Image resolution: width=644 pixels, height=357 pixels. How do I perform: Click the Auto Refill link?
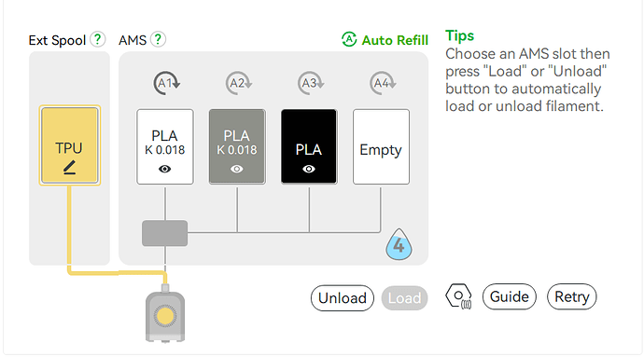coord(385,40)
